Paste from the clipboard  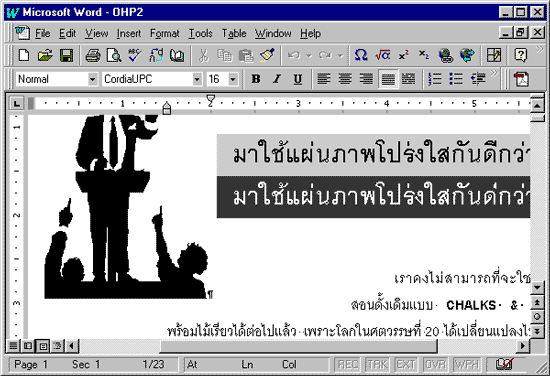246,55
